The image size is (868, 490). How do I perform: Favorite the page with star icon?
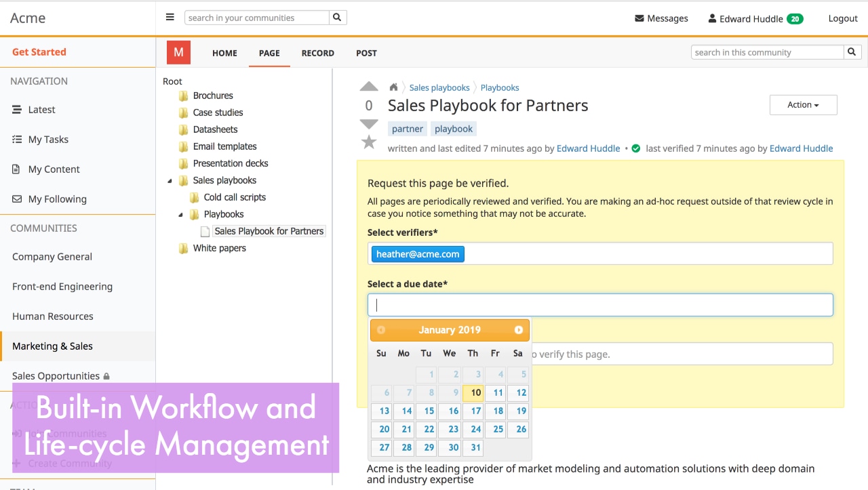tap(369, 142)
